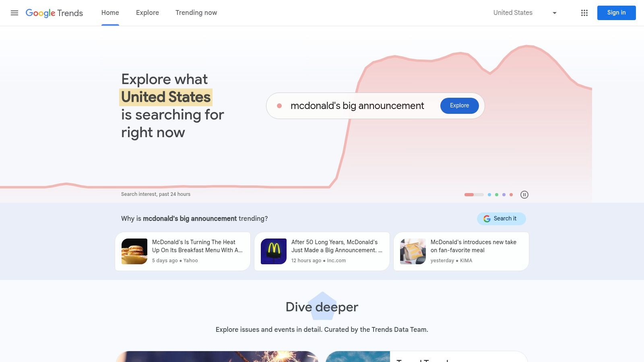Select the blue carousel dot
Screen dimensions: 644x362
pyautogui.click(x=489, y=195)
